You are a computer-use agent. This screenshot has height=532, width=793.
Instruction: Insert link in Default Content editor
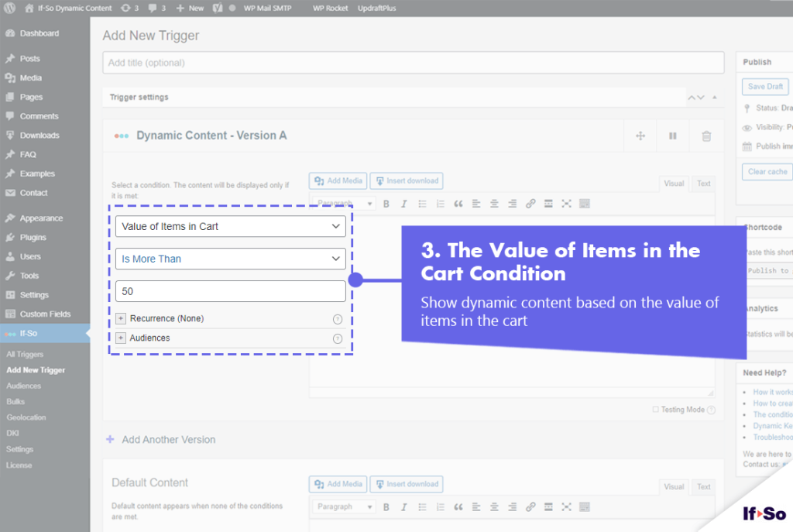[x=530, y=507]
